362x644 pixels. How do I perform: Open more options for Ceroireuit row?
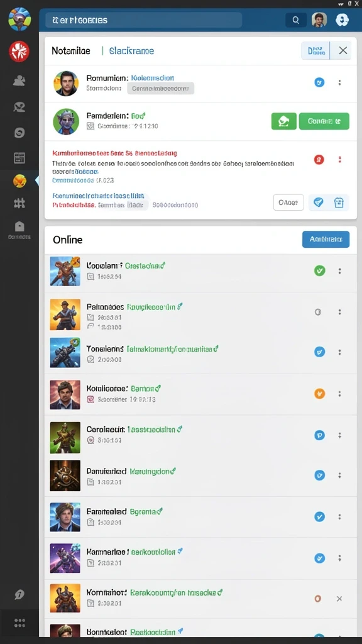tap(339, 435)
